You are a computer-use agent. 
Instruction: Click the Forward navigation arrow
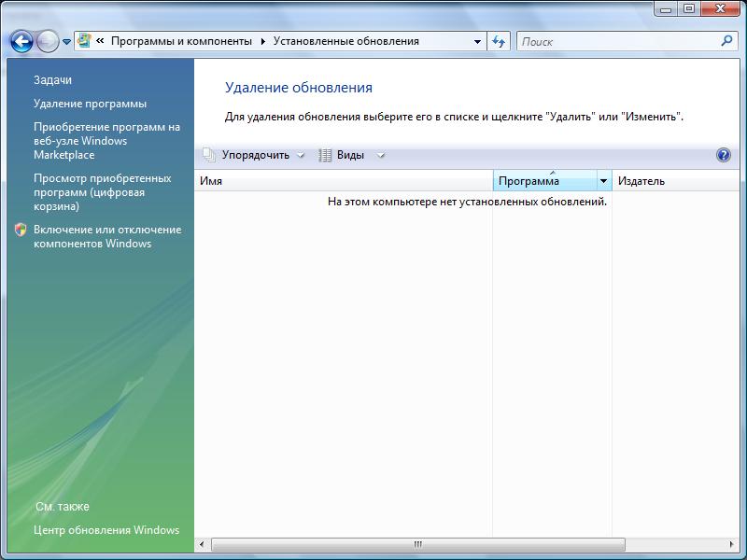pos(45,41)
